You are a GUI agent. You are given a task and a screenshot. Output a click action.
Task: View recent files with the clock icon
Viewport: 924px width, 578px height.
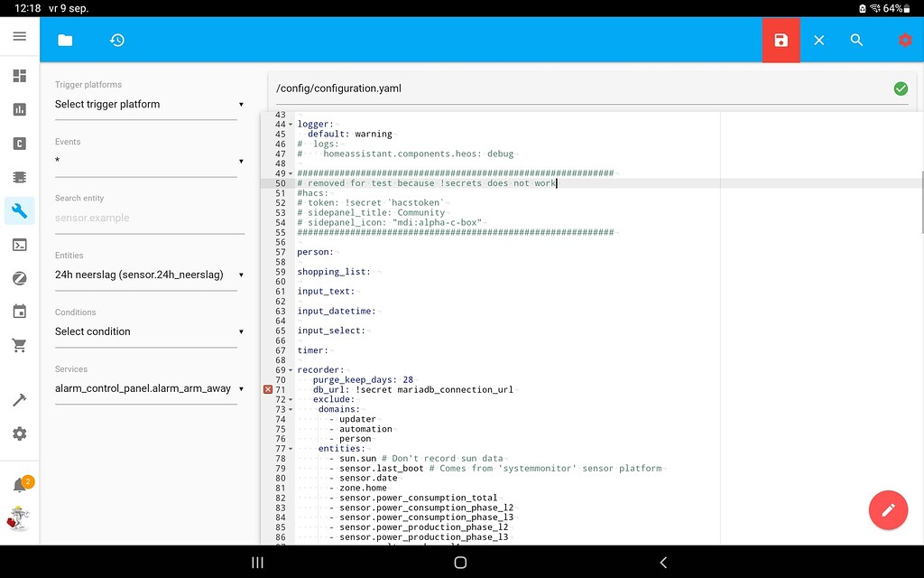tap(116, 40)
